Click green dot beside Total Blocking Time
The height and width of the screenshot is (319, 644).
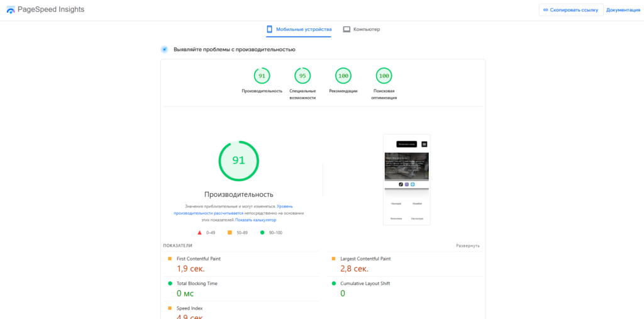coord(170,284)
